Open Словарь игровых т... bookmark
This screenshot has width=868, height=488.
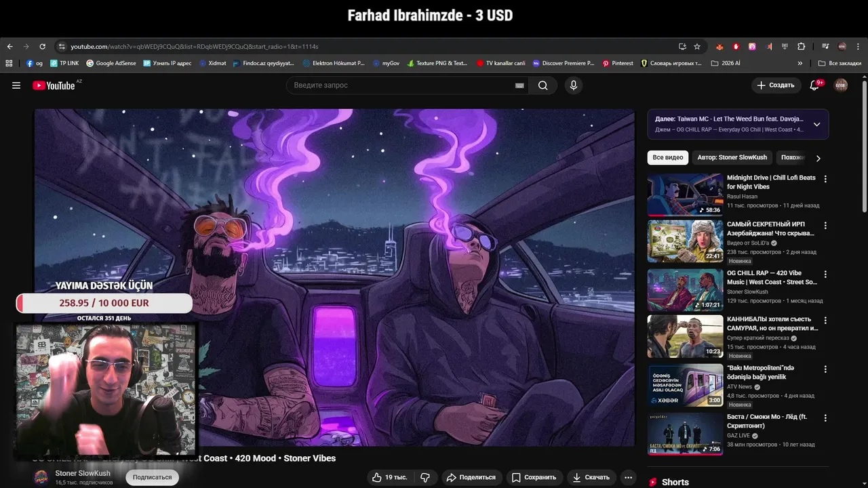[x=671, y=63]
